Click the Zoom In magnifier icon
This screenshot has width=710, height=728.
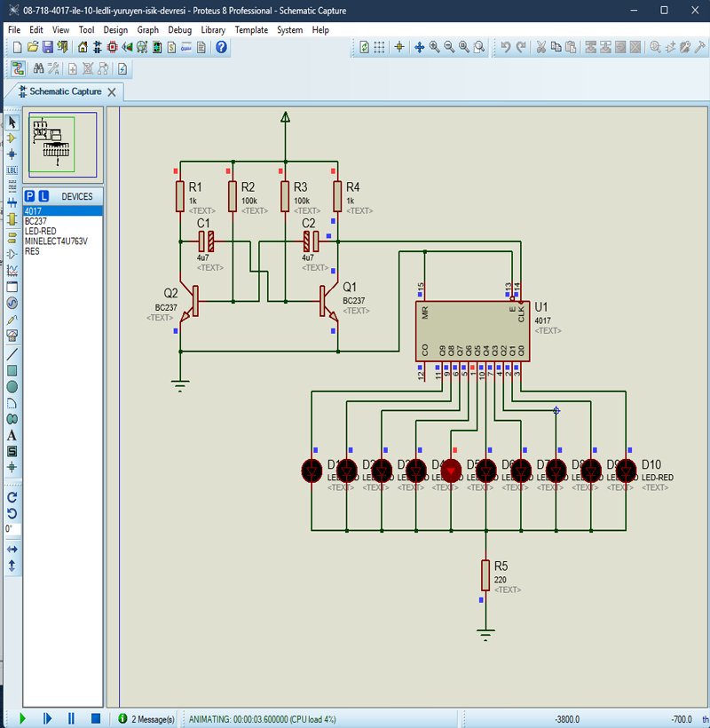tap(434, 47)
